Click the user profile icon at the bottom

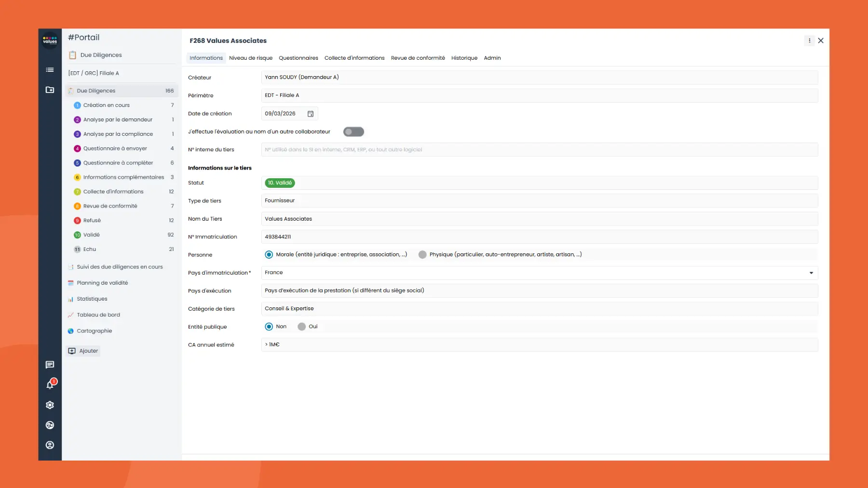pos(50,445)
